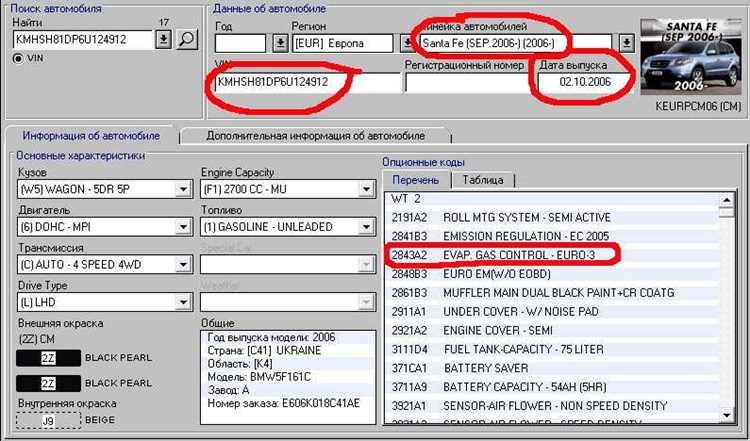Switch to the Таблица tab
The width and height of the screenshot is (750, 441).
click(482, 180)
